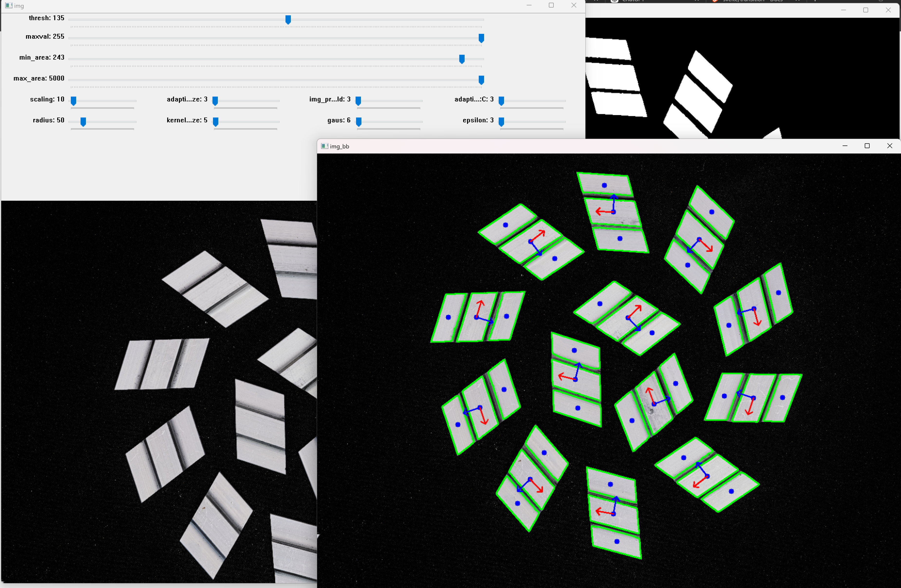Viewport: 901px width, 588px height.
Task: Minimize the img trackbar window
Action: (529, 5)
